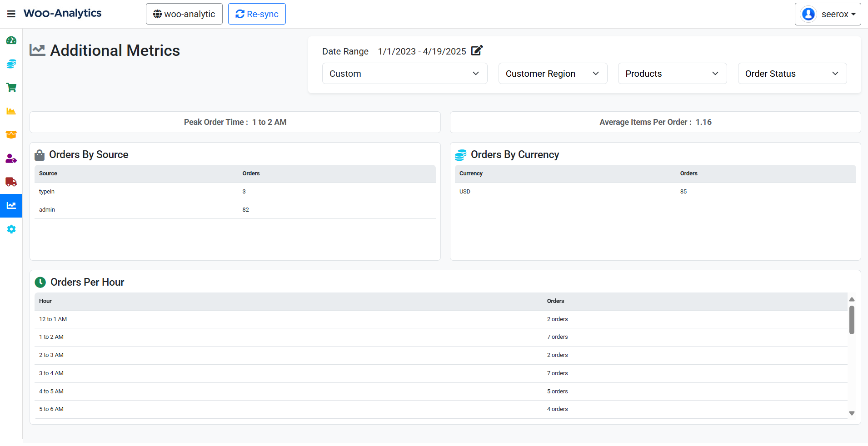Open the yellow area chart sidebar icon
This screenshot has width=868, height=446.
pos(11,111)
